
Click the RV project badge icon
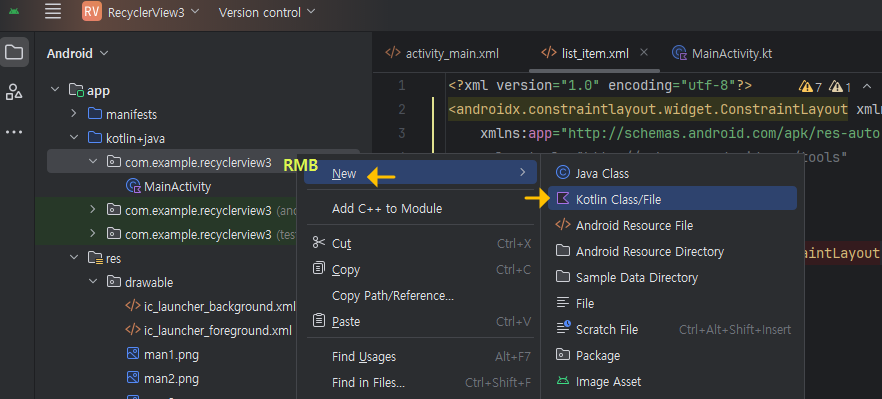[x=92, y=12]
